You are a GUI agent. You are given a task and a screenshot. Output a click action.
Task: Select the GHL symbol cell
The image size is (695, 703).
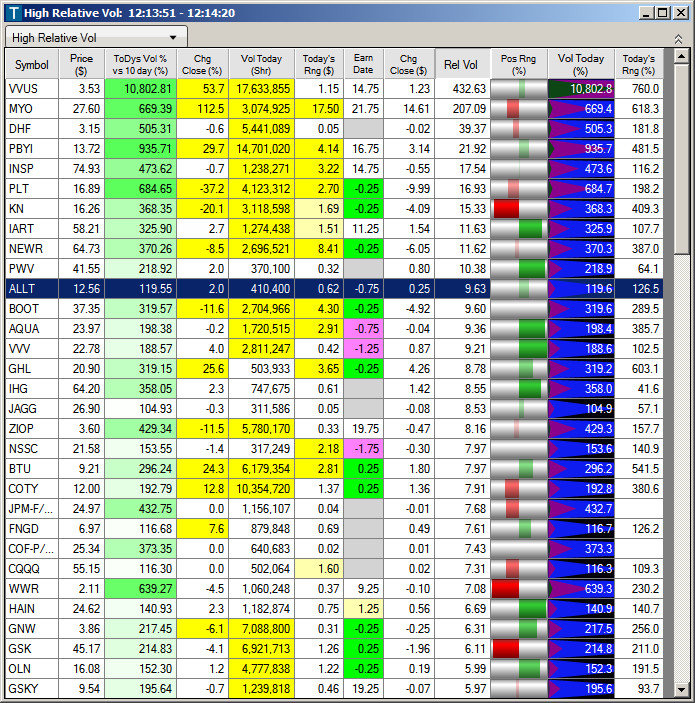point(31,369)
